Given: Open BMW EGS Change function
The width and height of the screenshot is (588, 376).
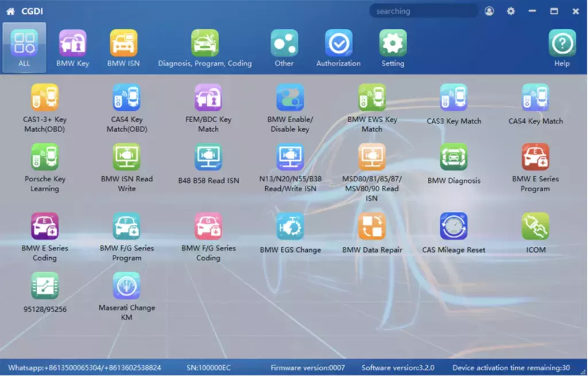Looking at the screenshot, I should (x=290, y=226).
